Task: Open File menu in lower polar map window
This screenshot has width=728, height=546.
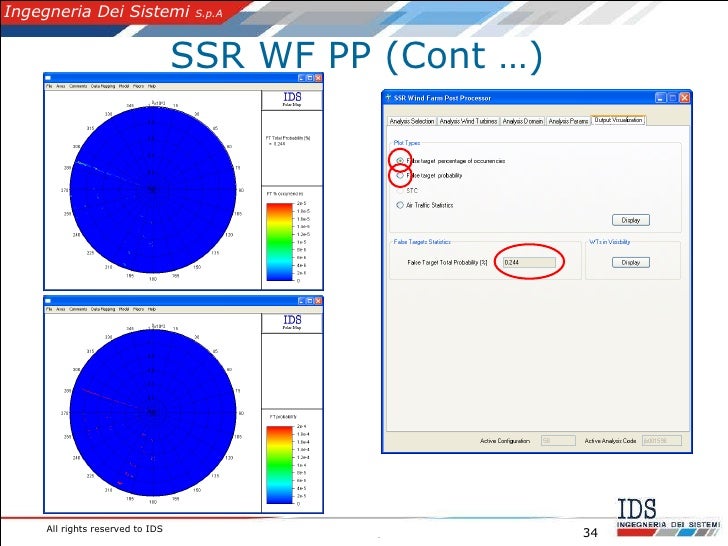Action: click(x=49, y=309)
